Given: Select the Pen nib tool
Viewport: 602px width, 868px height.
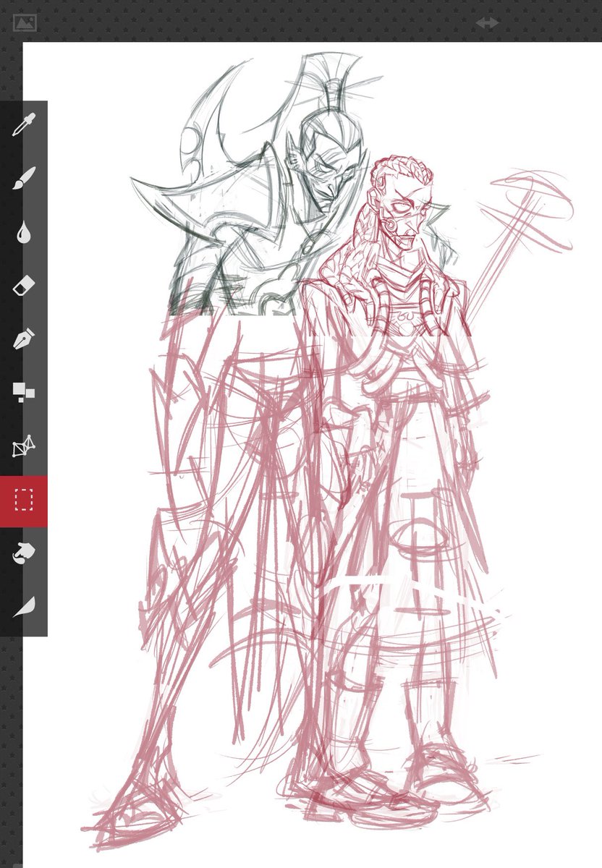Looking at the screenshot, I should click(x=24, y=339).
